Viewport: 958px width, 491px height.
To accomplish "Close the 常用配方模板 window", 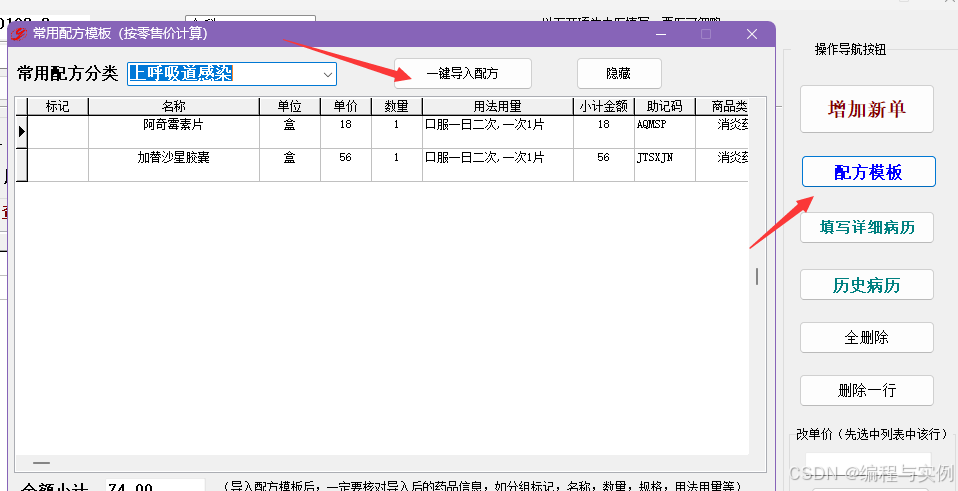I will (752, 34).
